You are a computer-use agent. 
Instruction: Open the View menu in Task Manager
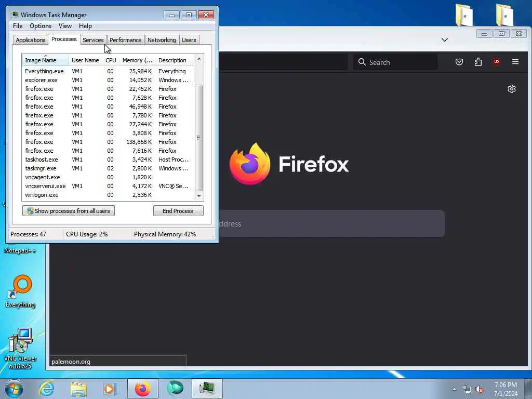(65, 26)
